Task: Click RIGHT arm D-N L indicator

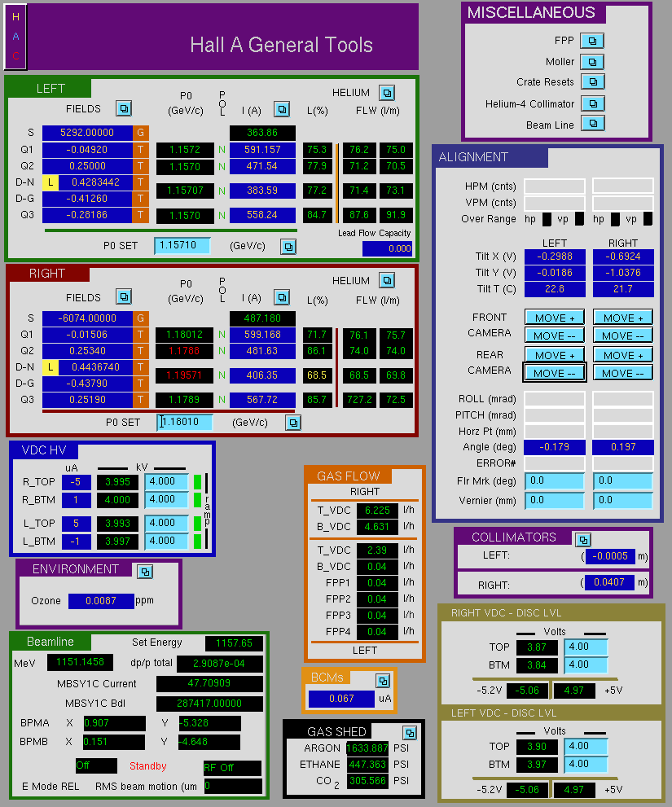Action: [50, 367]
